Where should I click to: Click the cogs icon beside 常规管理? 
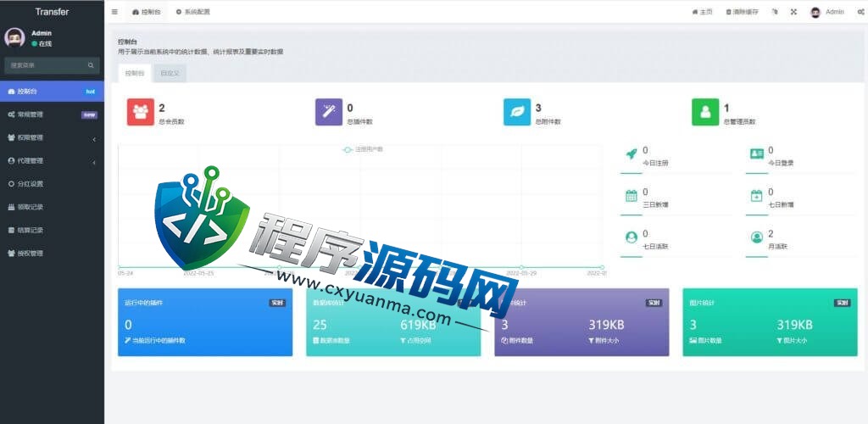(11, 114)
